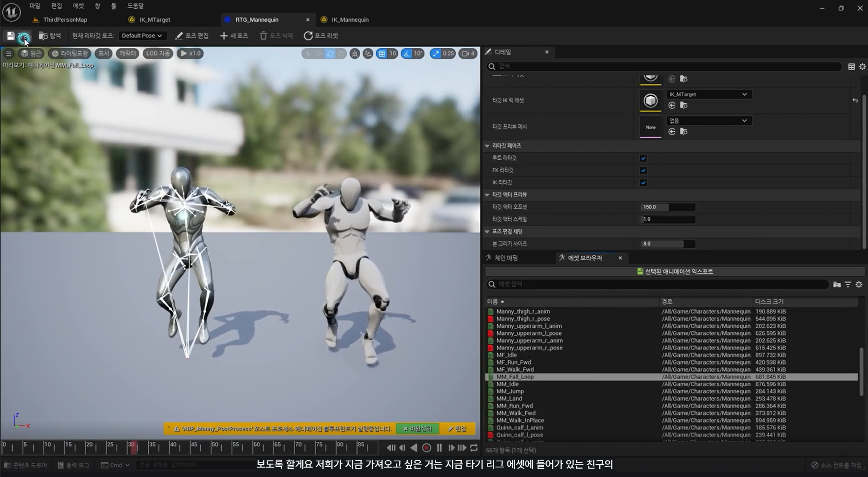868x477 pixels.
Task: Browse to IK_MTarget asset in content browser
Action: point(684,105)
